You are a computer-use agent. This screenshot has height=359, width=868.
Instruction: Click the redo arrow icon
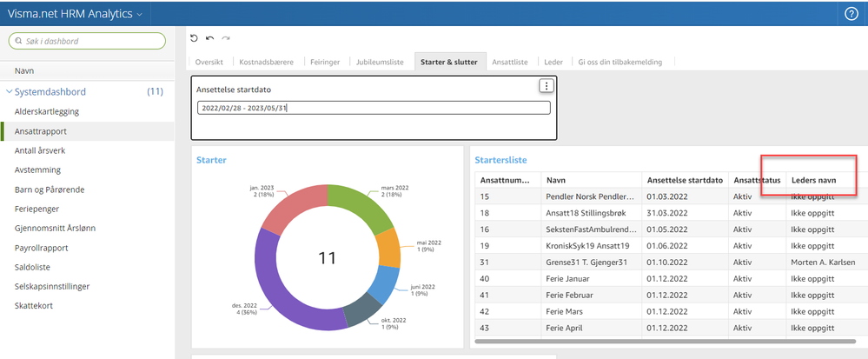(225, 38)
